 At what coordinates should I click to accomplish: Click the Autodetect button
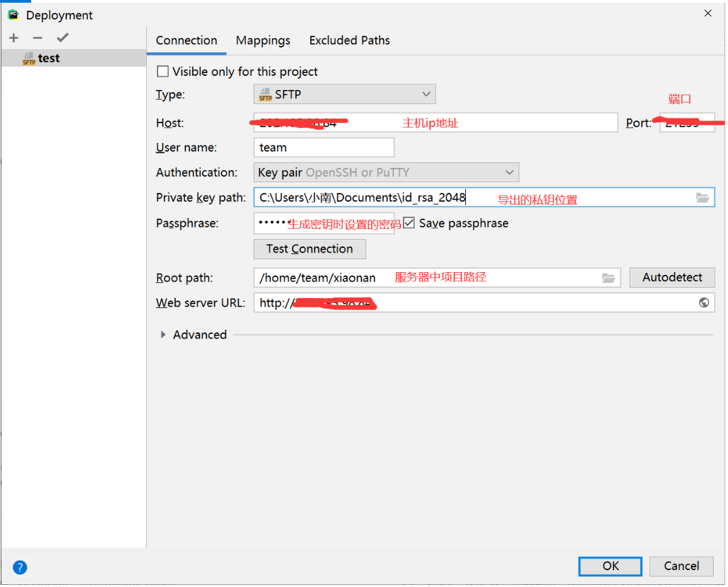coord(672,278)
